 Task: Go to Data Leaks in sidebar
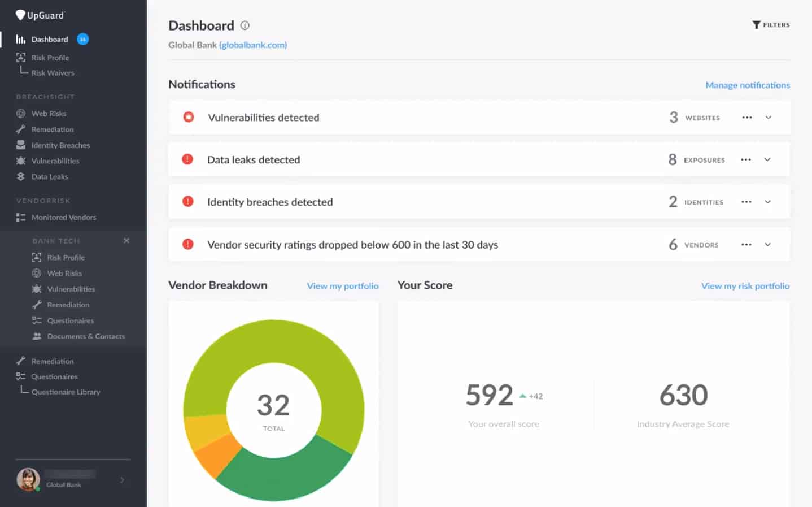50,176
